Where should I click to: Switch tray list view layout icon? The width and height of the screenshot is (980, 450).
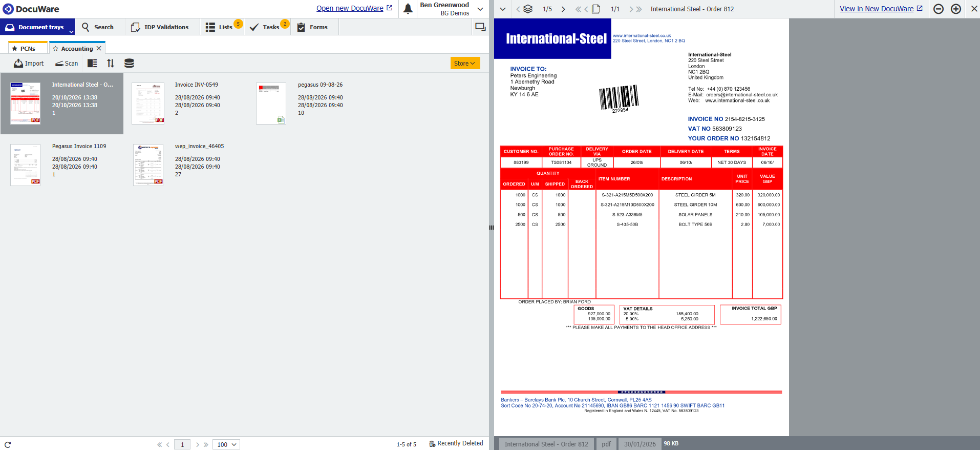92,63
